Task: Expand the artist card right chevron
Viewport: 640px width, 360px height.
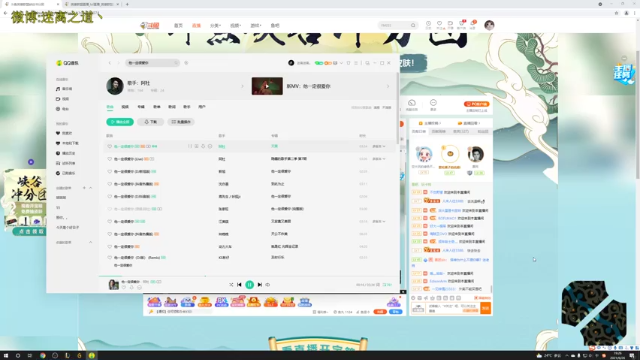Action: tap(242, 86)
